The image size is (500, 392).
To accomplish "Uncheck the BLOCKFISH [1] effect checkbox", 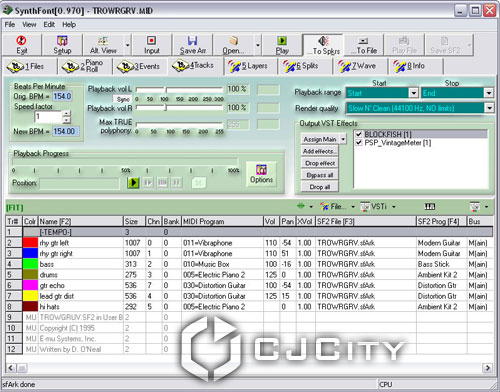I will (x=359, y=134).
